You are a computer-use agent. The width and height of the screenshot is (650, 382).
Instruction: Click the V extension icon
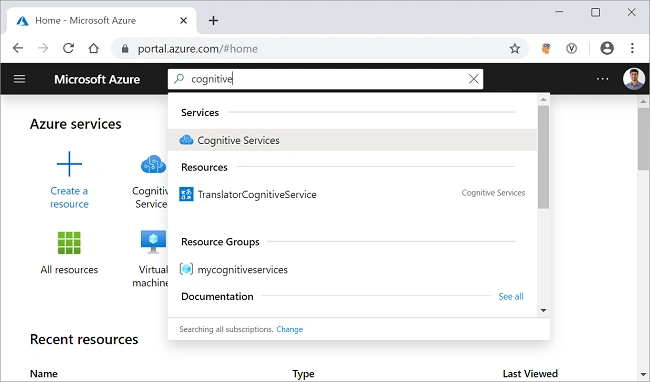572,48
